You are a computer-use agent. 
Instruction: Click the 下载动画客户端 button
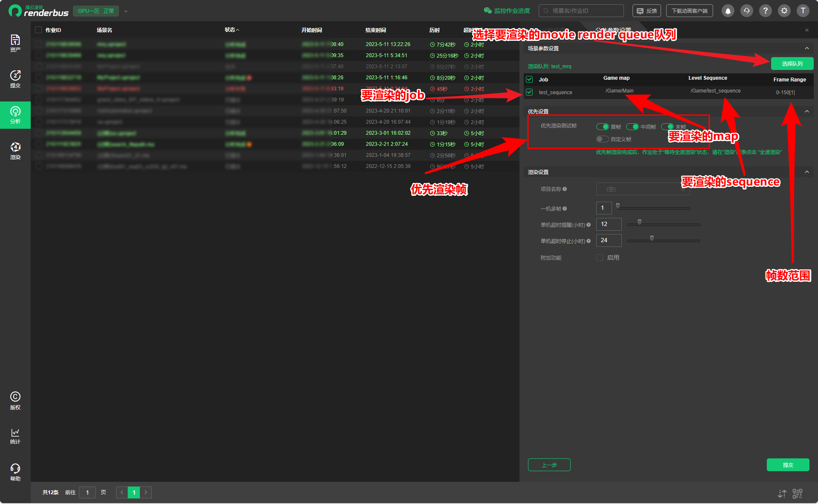point(689,11)
